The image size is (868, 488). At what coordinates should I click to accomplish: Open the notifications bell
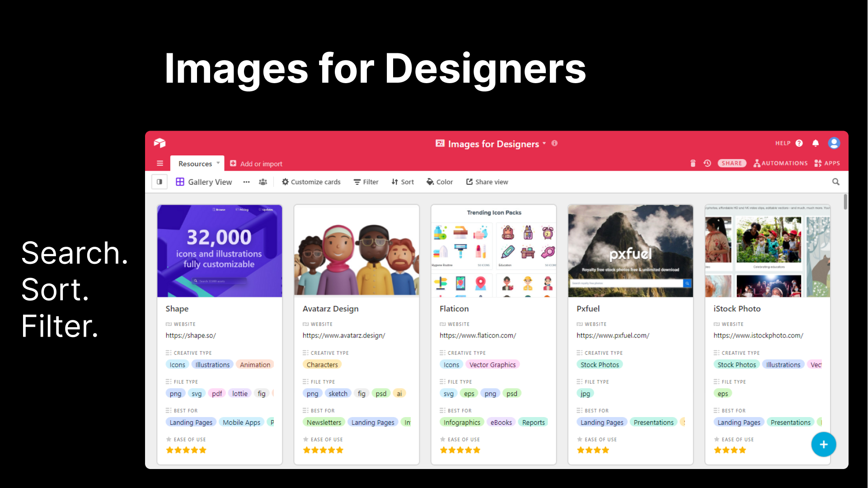[816, 143]
